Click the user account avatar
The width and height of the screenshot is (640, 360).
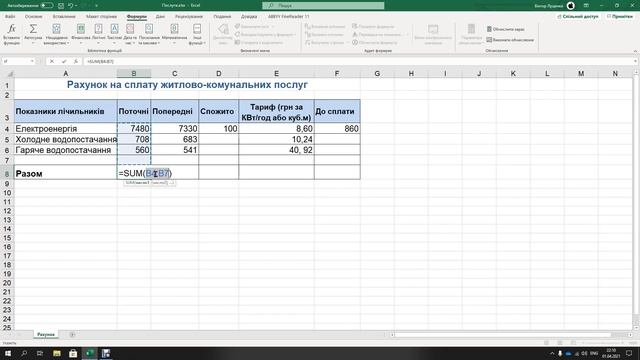571,6
